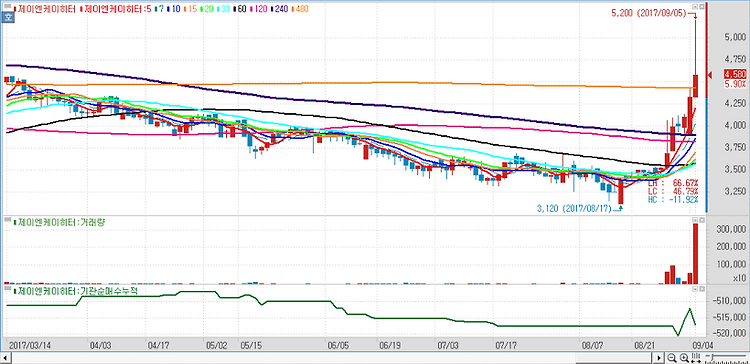
Task: Click the red current price marker arrow
Action: [x=710, y=75]
